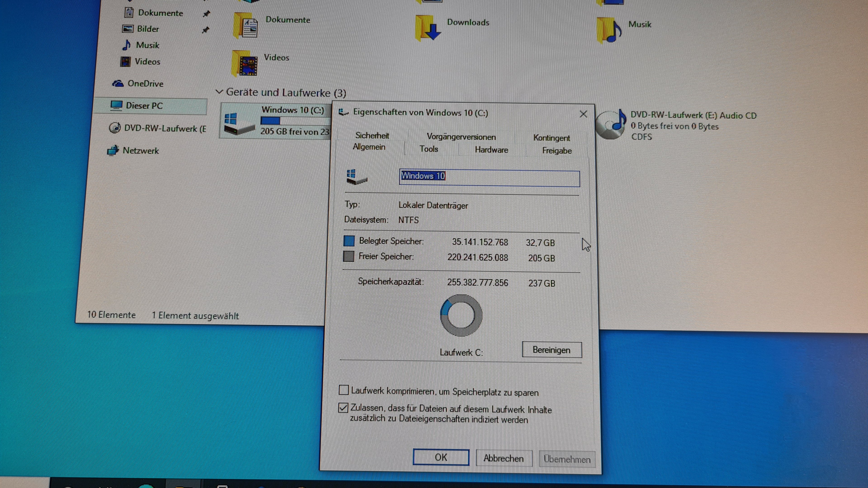Open the Sicherheit tab
868x488 pixels.
click(372, 135)
